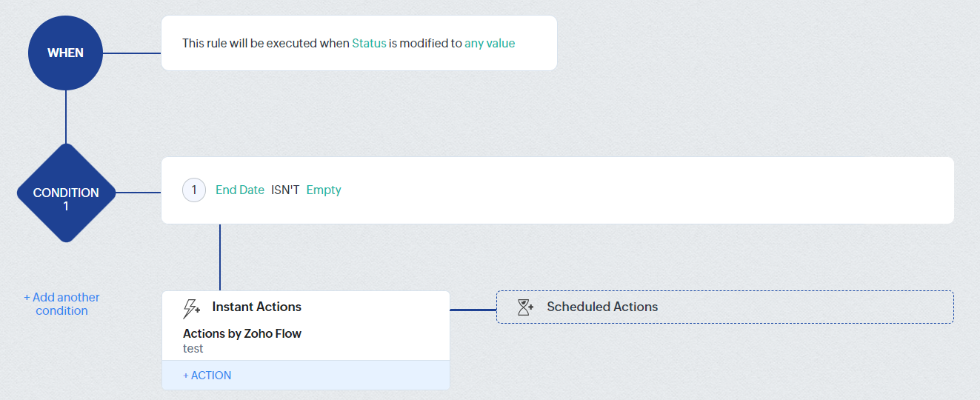Open the Status field in the trigger
Screen dimensions: 980x400
tap(369, 43)
